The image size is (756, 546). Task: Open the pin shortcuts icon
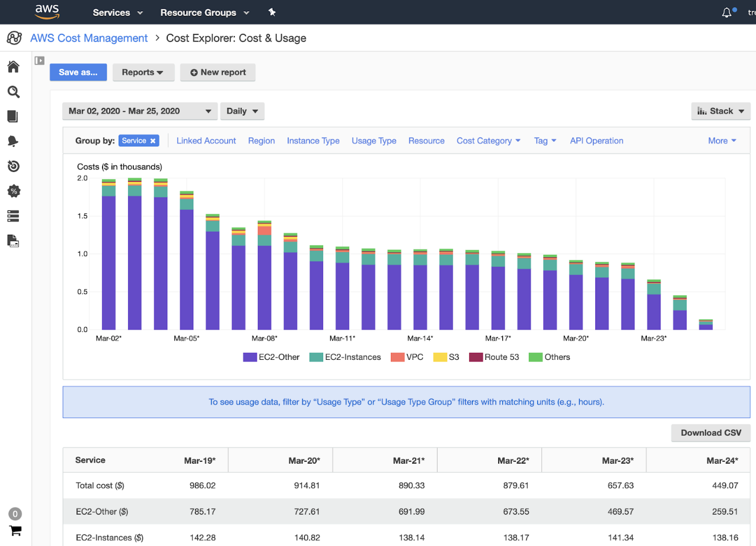point(272,12)
